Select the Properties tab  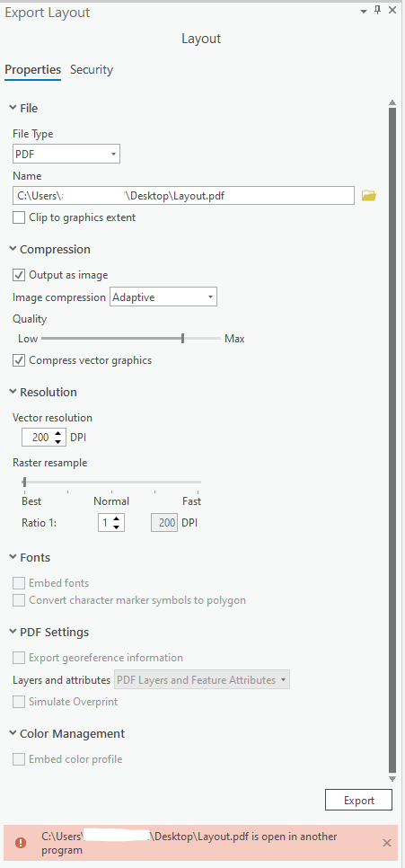pyautogui.click(x=32, y=70)
